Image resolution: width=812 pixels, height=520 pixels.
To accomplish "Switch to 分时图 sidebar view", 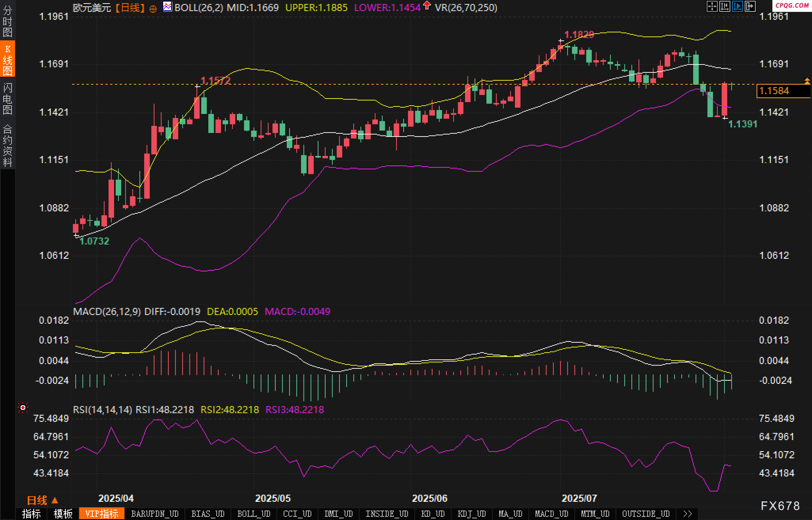I will click(x=8, y=21).
